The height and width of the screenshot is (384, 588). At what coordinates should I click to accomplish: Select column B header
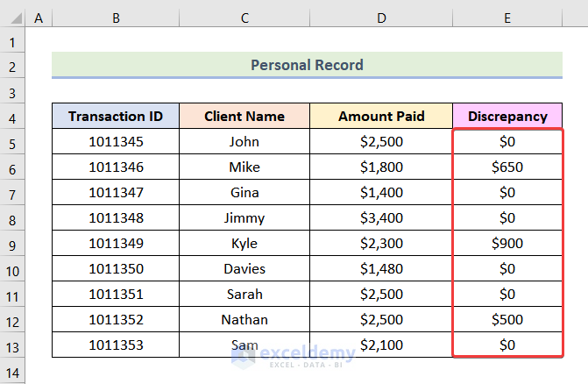pos(116,18)
